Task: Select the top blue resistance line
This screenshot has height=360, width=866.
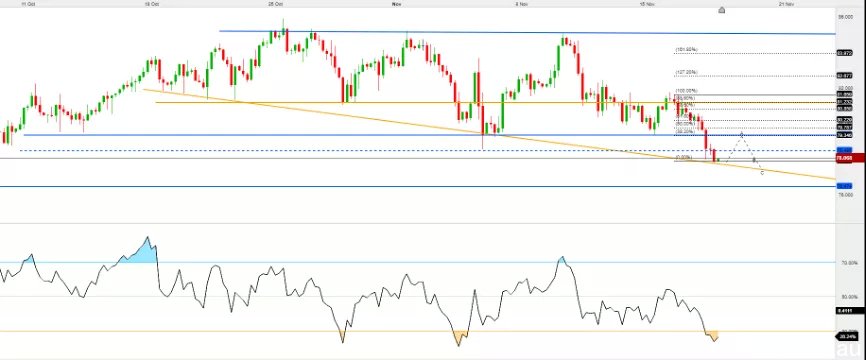Action: tap(527, 33)
